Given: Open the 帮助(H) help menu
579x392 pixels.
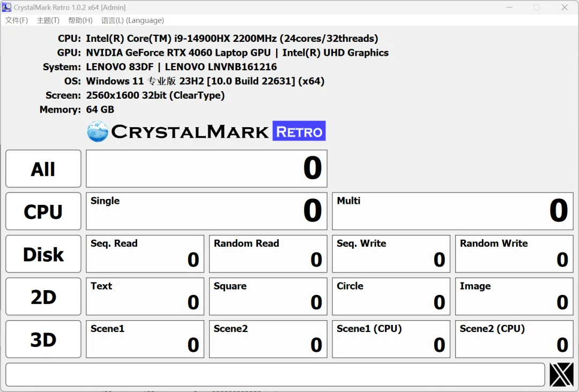Looking at the screenshot, I should [80, 20].
